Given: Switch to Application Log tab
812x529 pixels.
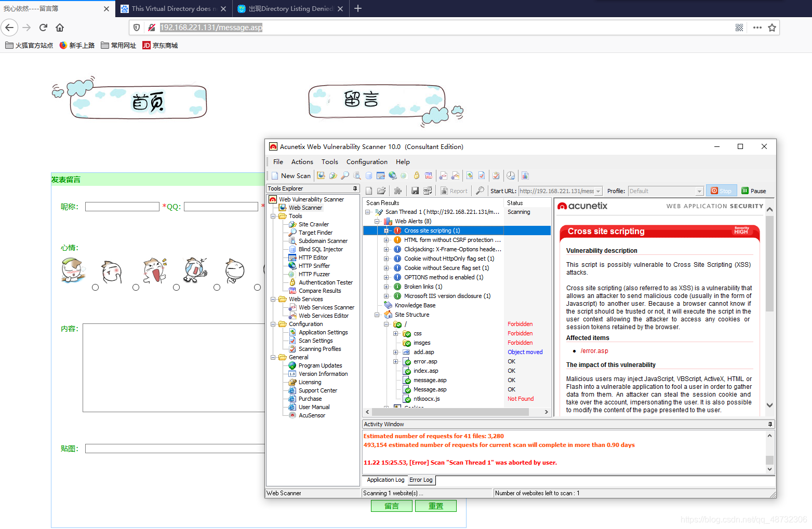Looking at the screenshot, I should 385,480.
